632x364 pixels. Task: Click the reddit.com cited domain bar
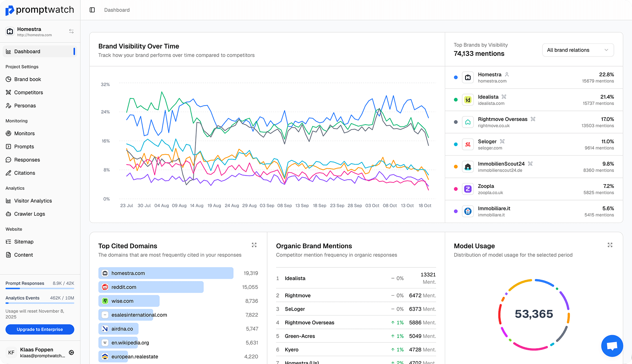151,287
